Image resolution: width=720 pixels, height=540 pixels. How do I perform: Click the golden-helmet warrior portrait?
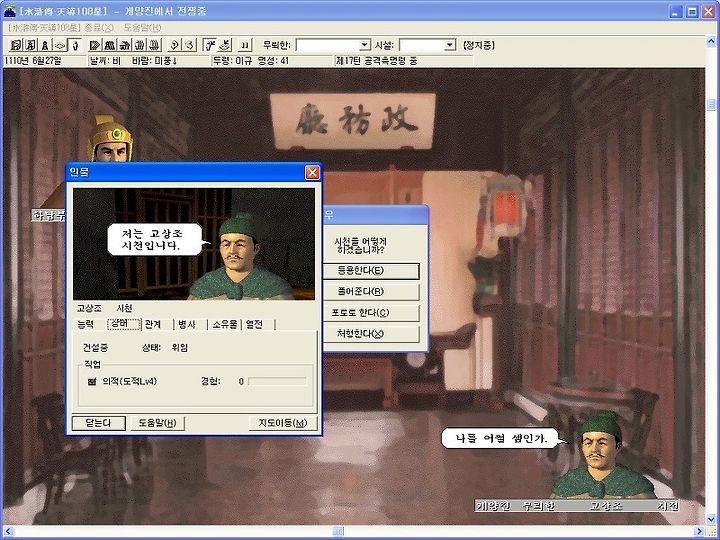tap(109, 139)
